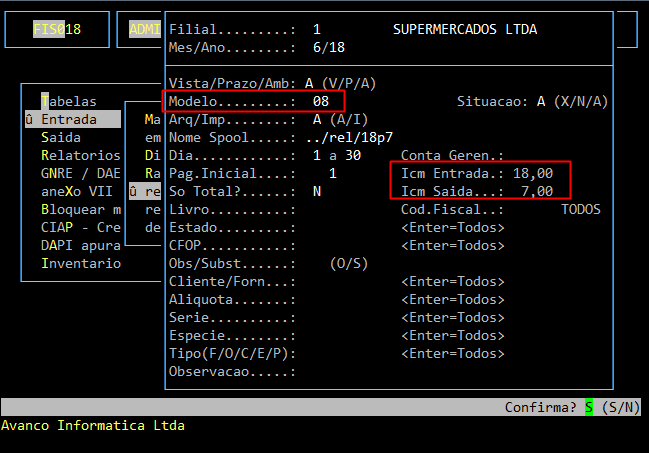Click the Cod.Fiscal TODOS selector
Viewport: 649px width, 453px height.
580,209
